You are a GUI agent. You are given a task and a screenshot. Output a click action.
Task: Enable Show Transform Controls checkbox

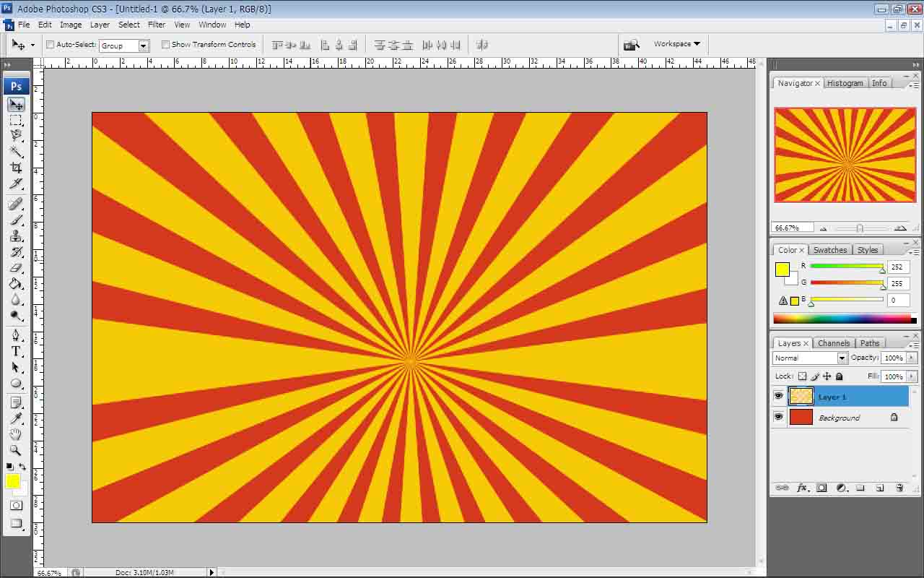pos(165,45)
